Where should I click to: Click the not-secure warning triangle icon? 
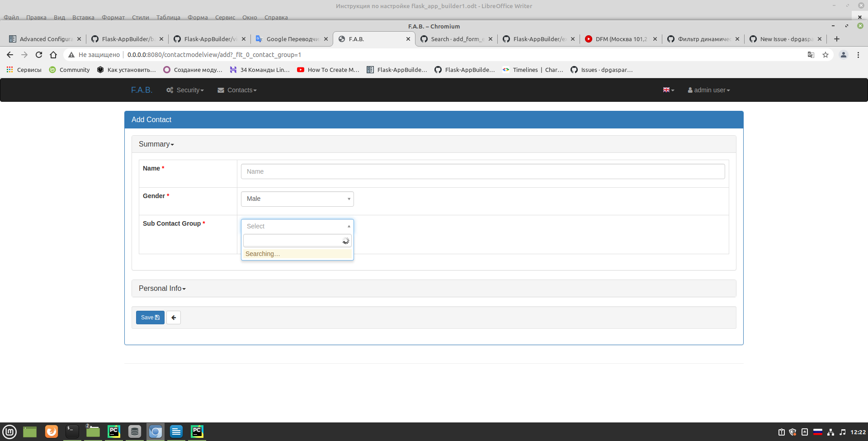click(x=71, y=55)
